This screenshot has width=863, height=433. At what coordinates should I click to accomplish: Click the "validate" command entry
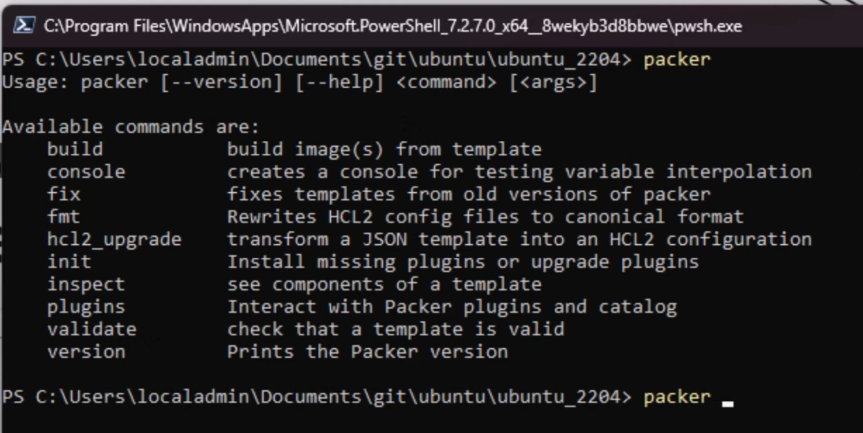click(91, 329)
